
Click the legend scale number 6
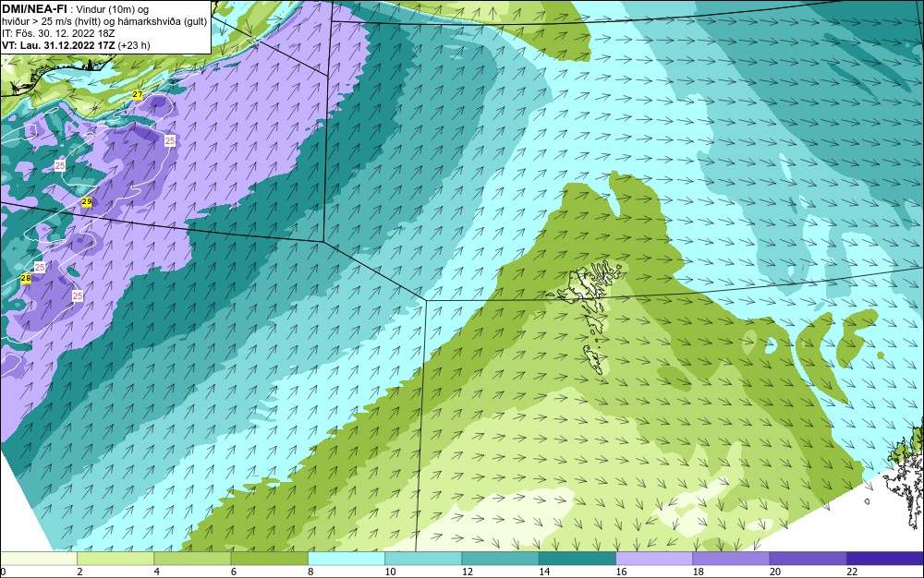[x=234, y=572]
